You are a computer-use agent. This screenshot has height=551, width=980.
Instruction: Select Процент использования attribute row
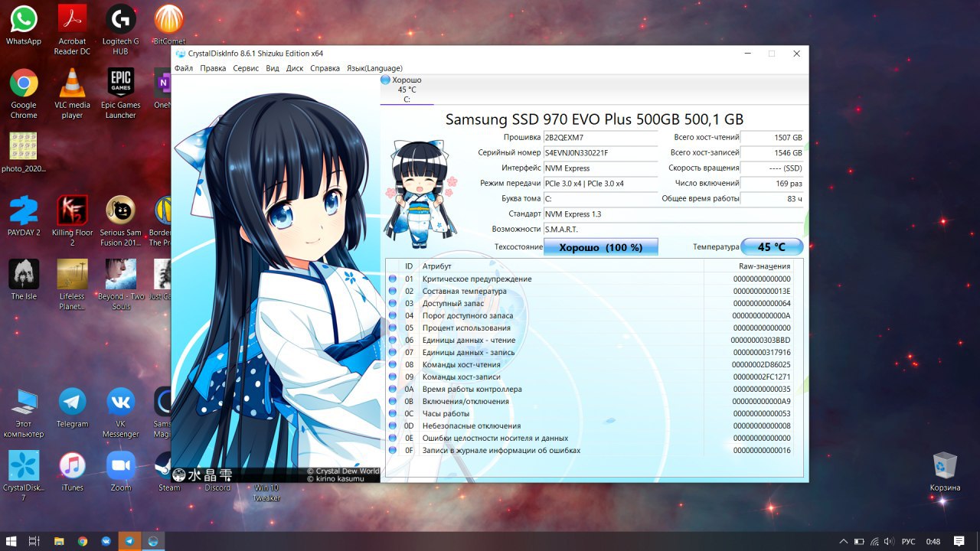[590, 328]
